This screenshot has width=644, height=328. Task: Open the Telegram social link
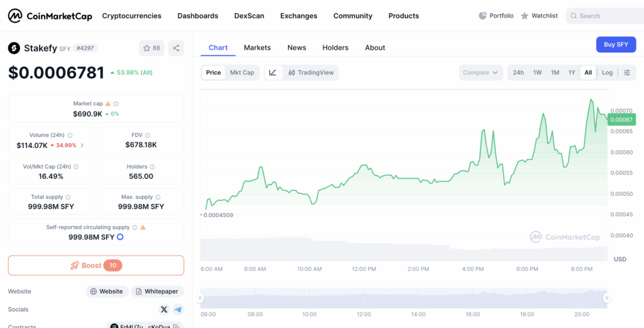pos(178,310)
